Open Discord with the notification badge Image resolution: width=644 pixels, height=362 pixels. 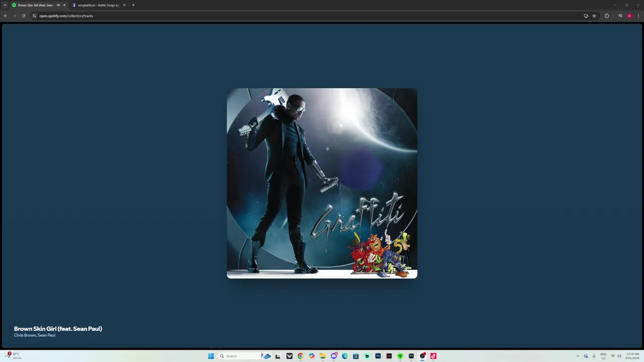pos(334,356)
